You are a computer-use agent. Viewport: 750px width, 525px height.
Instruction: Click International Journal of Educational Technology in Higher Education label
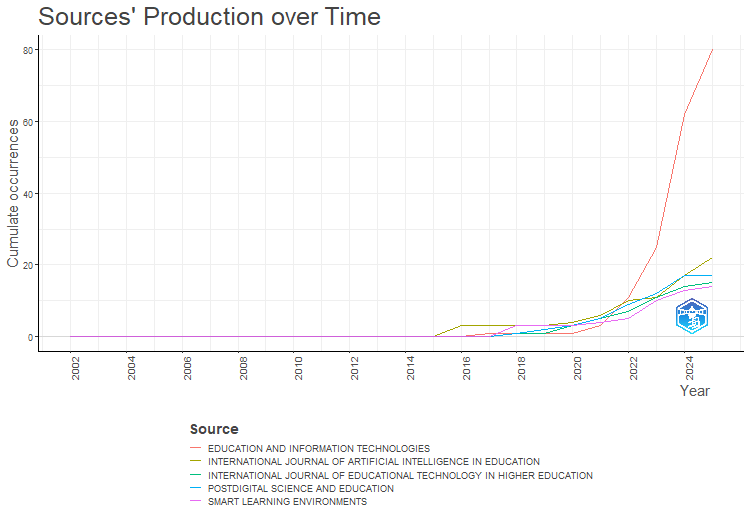pyautogui.click(x=400, y=476)
